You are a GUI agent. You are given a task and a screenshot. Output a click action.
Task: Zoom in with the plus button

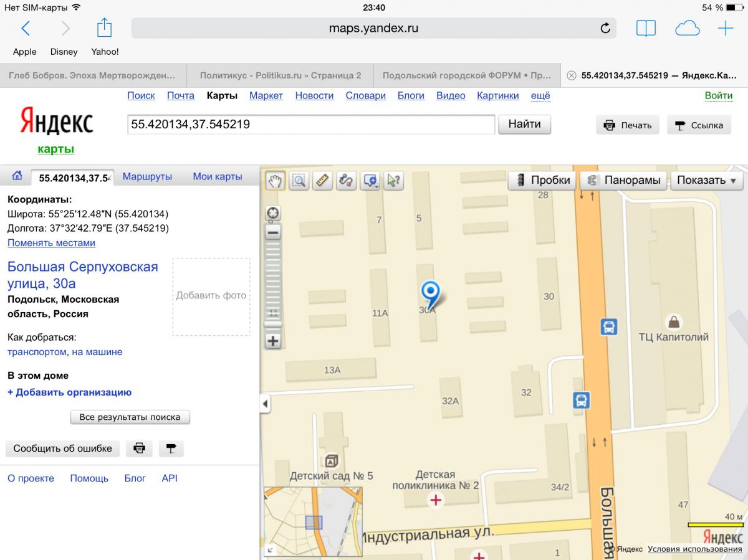click(273, 341)
